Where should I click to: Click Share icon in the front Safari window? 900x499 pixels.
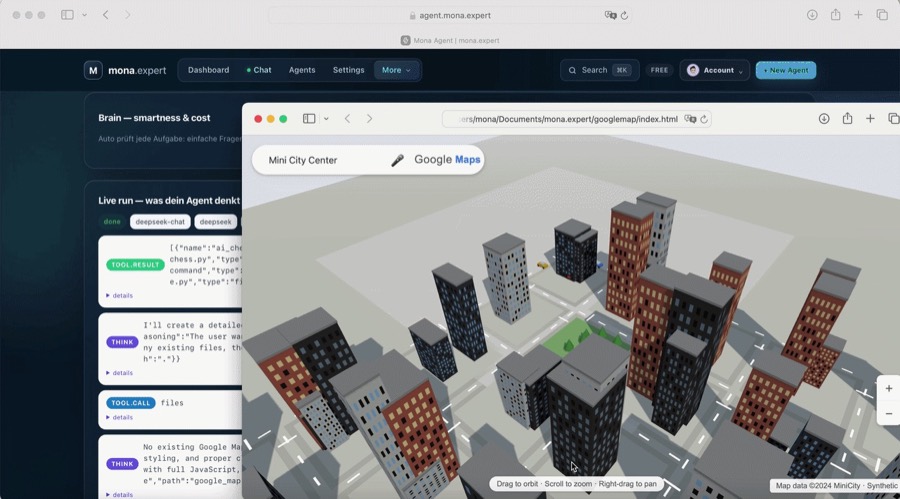click(847, 118)
